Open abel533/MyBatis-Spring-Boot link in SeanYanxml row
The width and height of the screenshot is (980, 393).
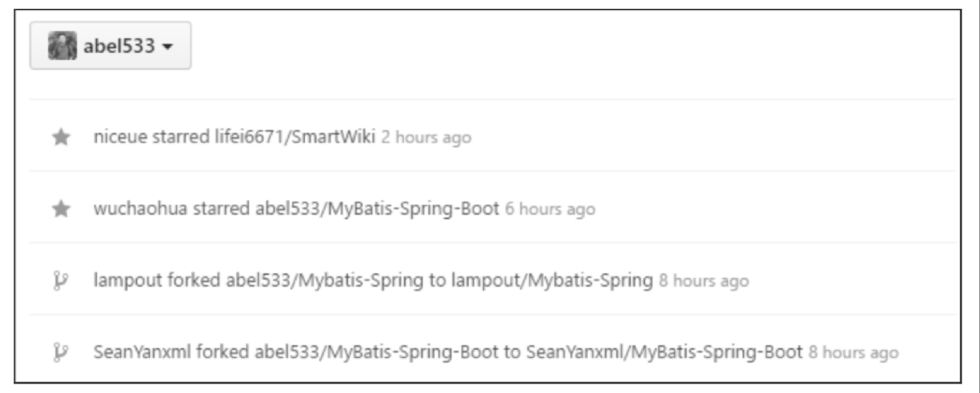point(376,352)
